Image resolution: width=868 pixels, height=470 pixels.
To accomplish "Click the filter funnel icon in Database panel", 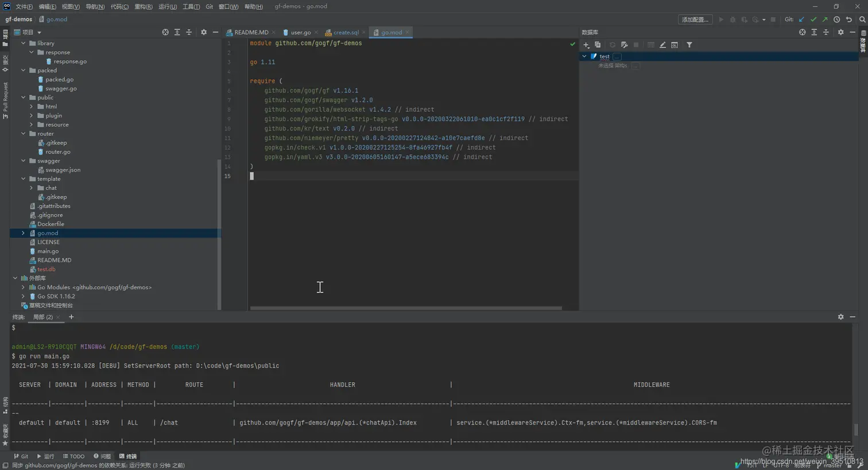I will click(x=689, y=45).
